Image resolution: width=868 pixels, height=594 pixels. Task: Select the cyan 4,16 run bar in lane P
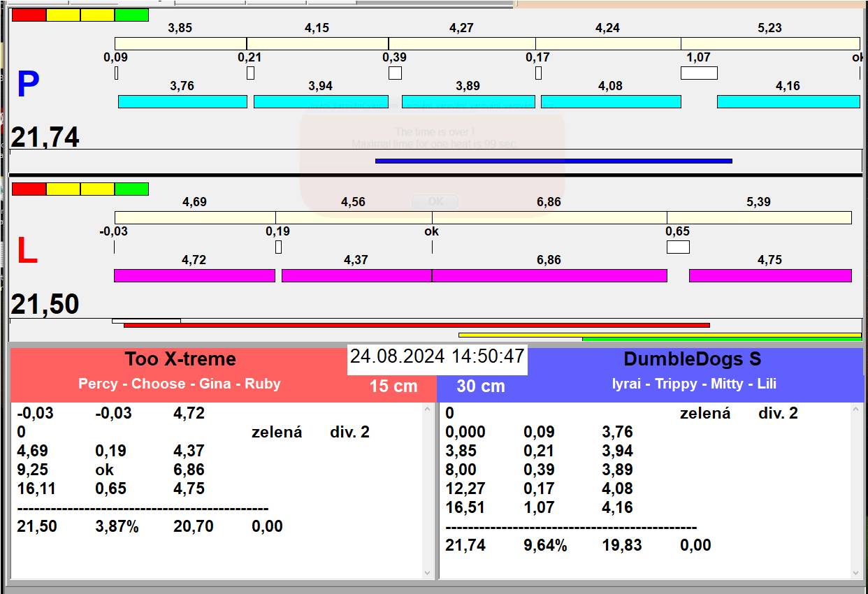tap(788, 101)
